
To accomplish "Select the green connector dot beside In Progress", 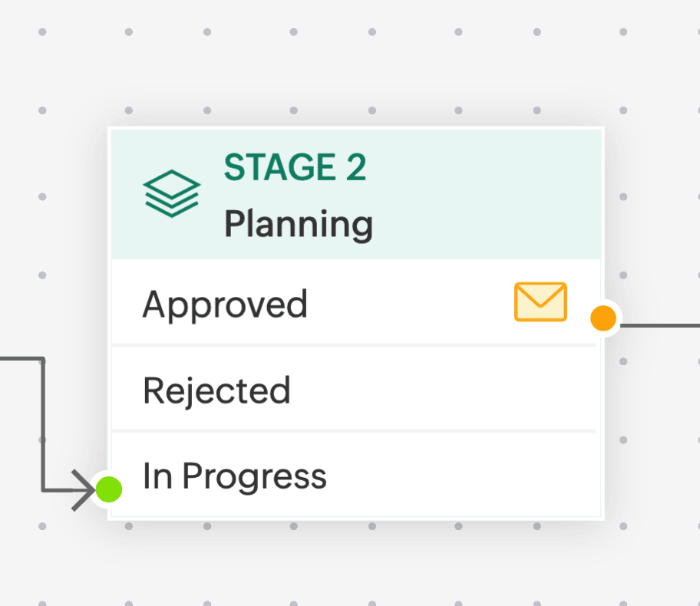I will 108,488.
